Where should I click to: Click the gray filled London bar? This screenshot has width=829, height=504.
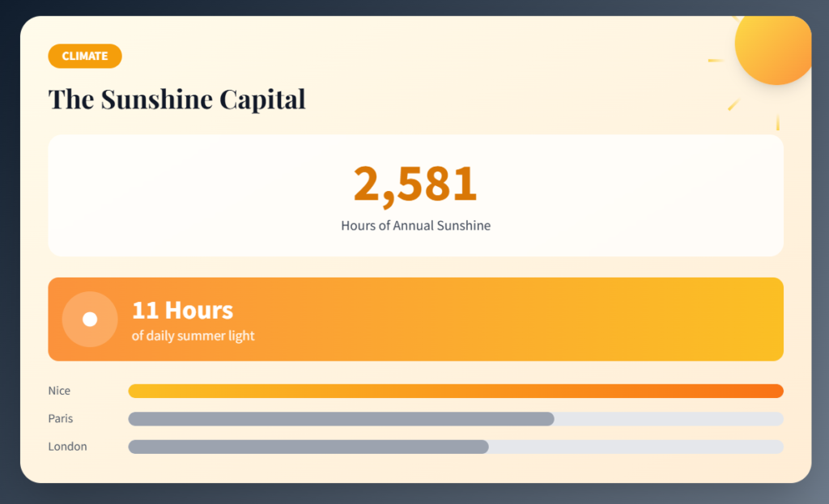(x=308, y=447)
